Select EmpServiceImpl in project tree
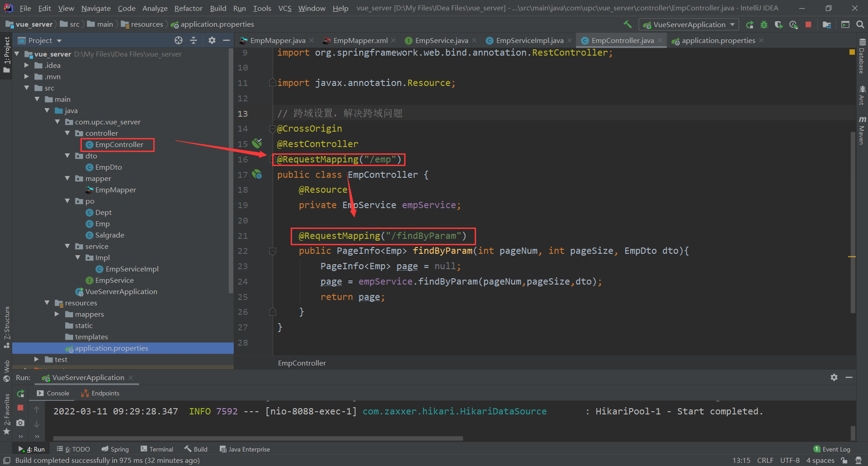Screen dimensions: 868x466 (132, 269)
